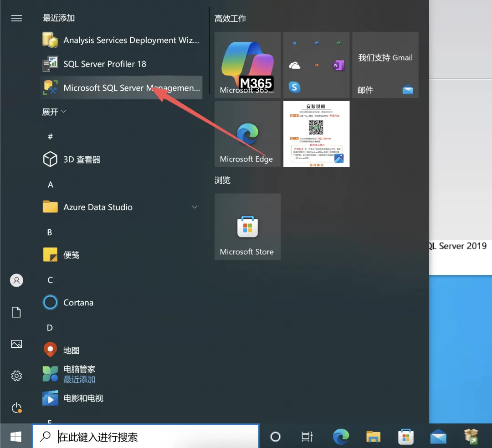Click the B letter group header
This screenshot has width=492, height=448.
pyautogui.click(x=50, y=232)
